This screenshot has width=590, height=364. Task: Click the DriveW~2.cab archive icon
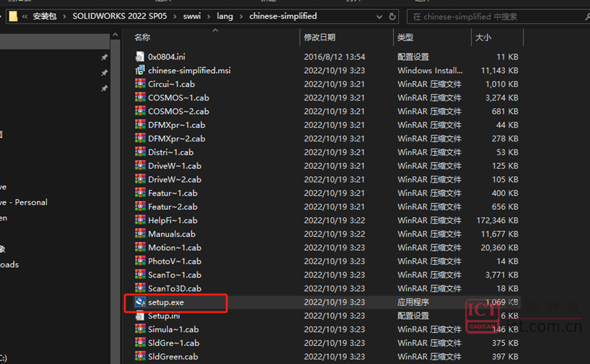pyautogui.click(x=140, y=180)
